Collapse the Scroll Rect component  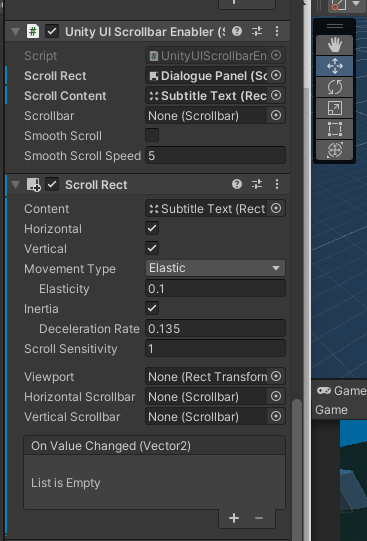pyautogui.click(x=15, y=185)
